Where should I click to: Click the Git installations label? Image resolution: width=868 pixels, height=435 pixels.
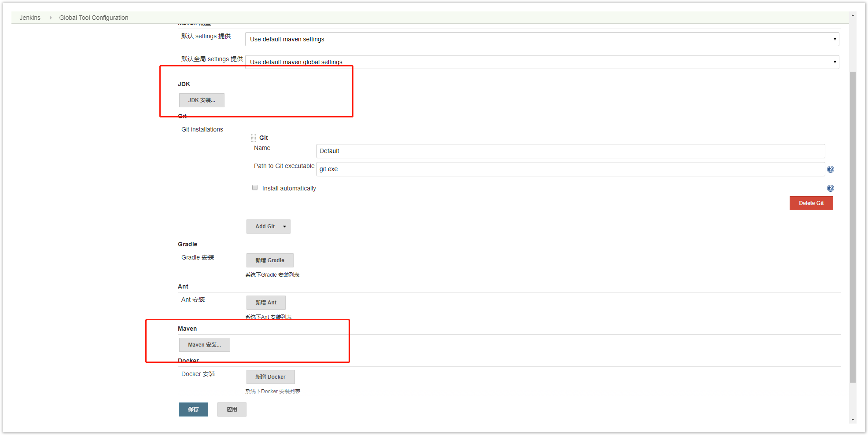202,129
